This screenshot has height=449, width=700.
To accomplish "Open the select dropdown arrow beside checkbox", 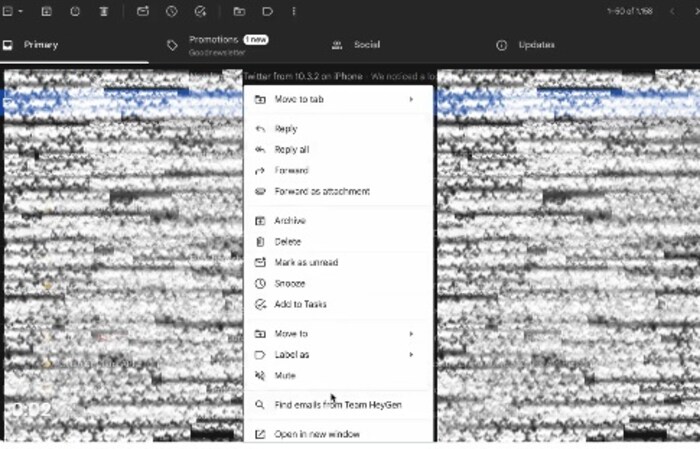I will (20, 11).
